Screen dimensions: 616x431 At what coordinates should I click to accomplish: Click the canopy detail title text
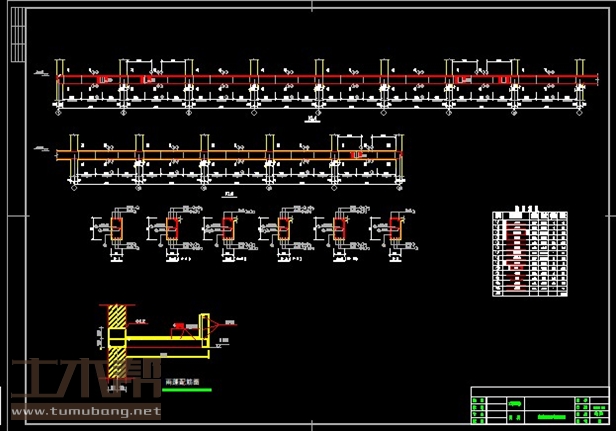coord(182,382)
